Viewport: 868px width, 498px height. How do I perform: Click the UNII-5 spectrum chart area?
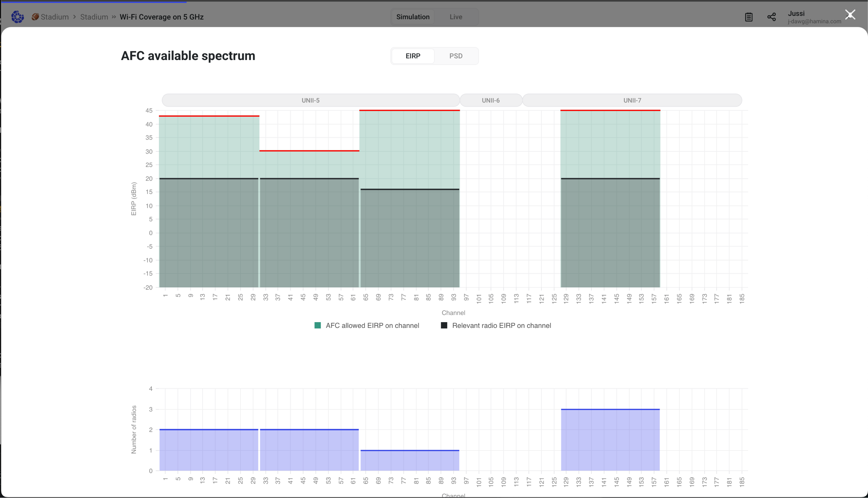pyautogui.click(x=310, y=100)
